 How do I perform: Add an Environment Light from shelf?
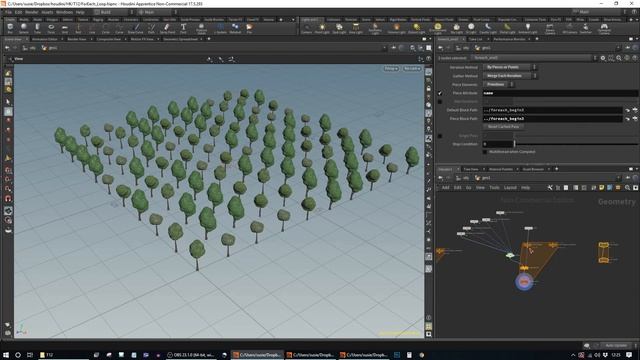pos(438,28)
